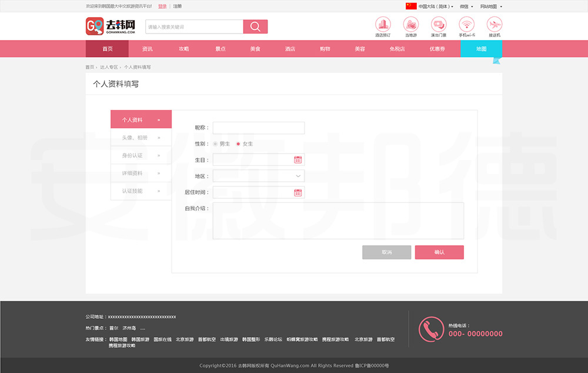
Task: Click the 登录 login link
Action: (x=162, y=6)
